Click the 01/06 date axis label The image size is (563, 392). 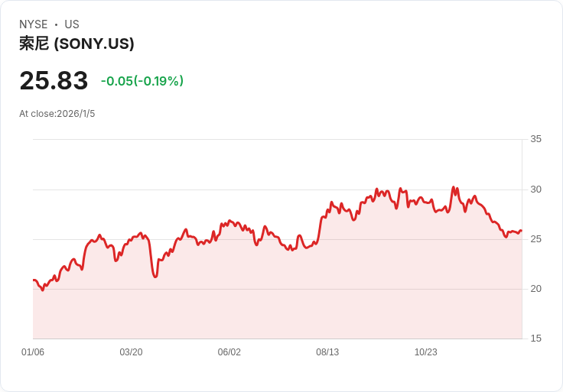(x=33, y=352)
